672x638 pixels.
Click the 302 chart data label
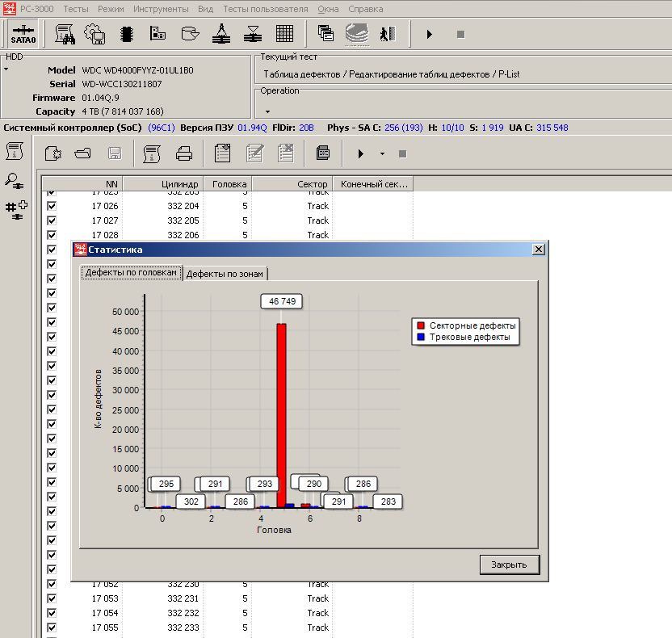191,502
